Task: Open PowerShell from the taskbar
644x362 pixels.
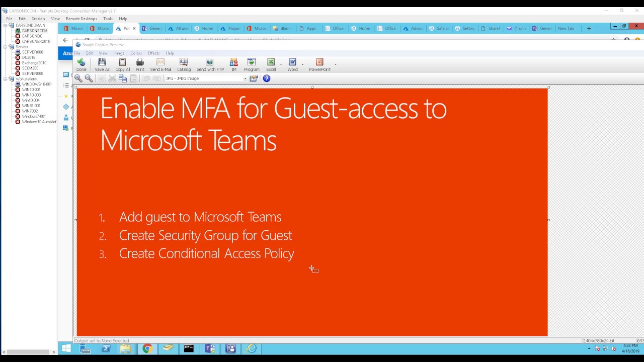Action: click(x=106, y=348)
